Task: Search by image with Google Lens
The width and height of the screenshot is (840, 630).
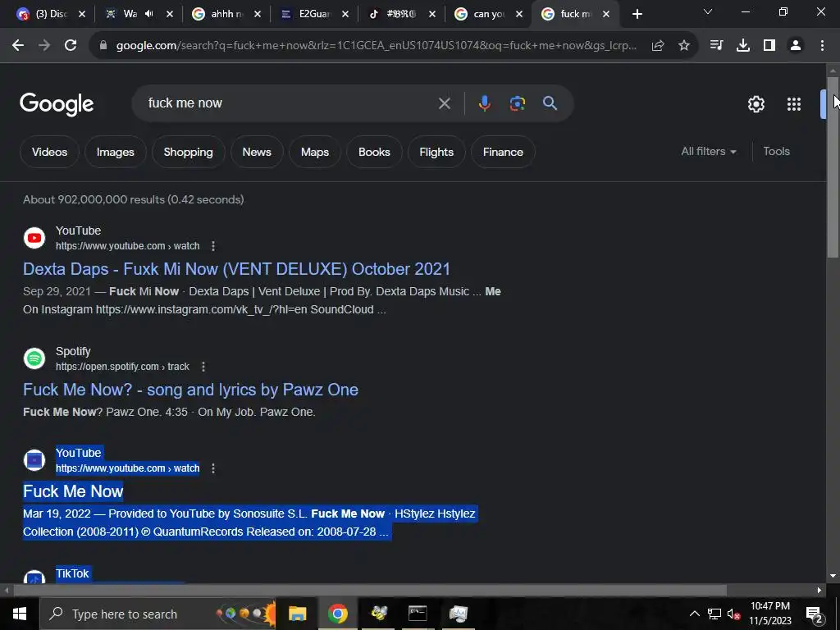Action: (517, 103)
